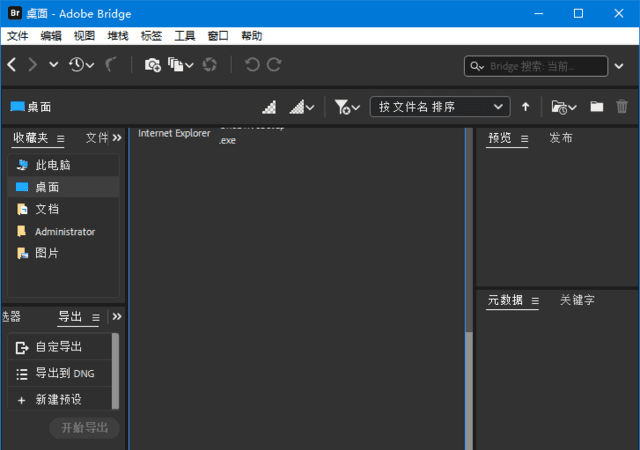Click the Adobe Bridge Br title icon
Viewport: 640px width, 450px height.
click(15, 13)
